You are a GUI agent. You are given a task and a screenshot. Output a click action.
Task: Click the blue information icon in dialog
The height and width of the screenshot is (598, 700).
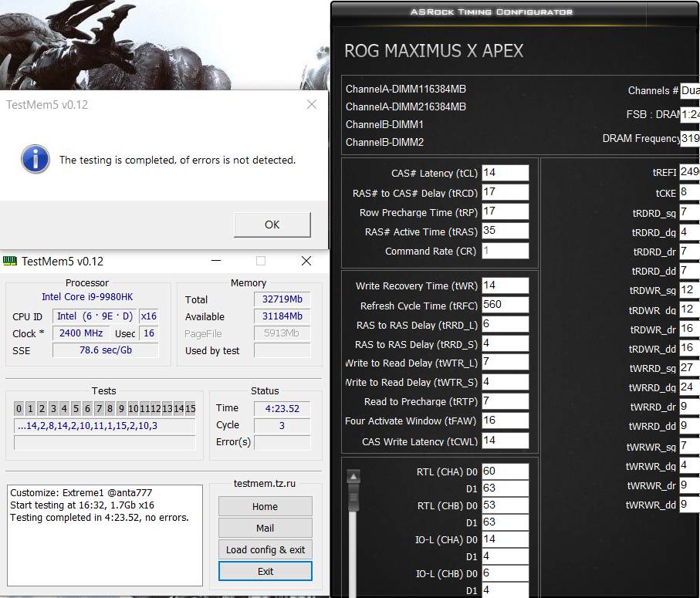[36, 159]
